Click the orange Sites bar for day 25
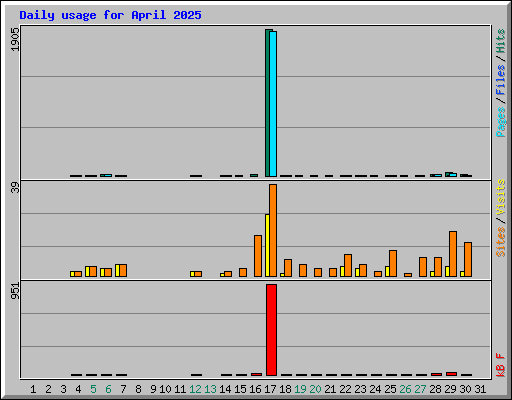The height and width of the screenshot is (400, 512). point(393,263)
